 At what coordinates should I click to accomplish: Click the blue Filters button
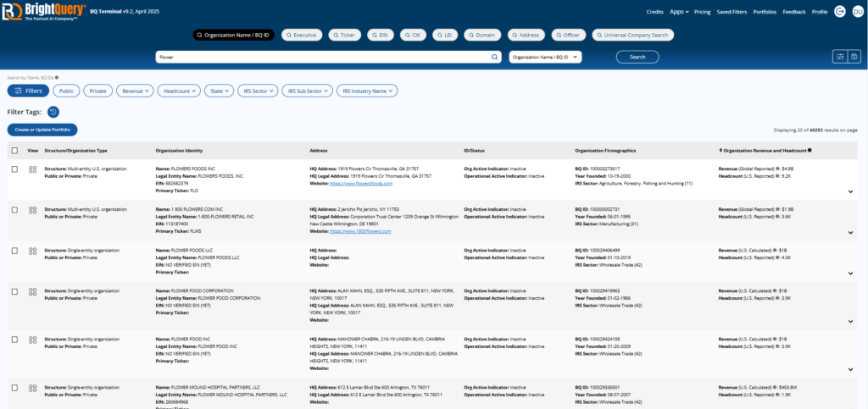click(x=28, y=91)
